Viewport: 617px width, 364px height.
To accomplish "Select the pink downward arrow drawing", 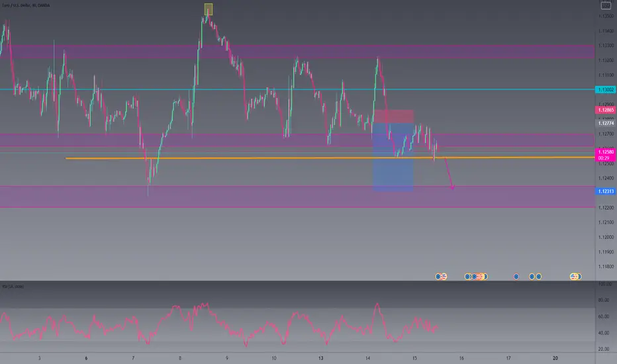I will (449, 173).
